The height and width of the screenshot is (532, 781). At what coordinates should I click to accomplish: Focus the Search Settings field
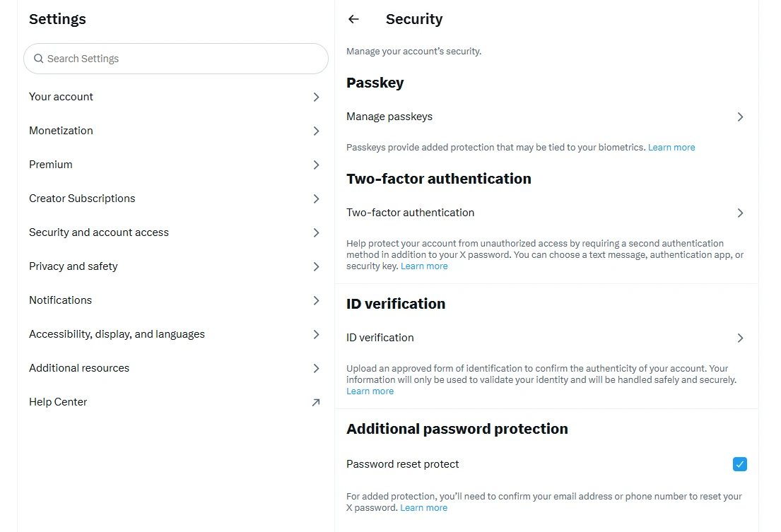tap(176, 59)
